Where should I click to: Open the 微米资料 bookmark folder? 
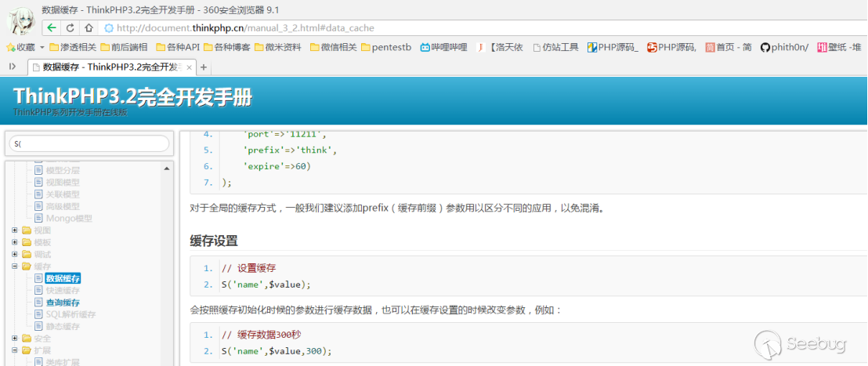tap(278, 47)
